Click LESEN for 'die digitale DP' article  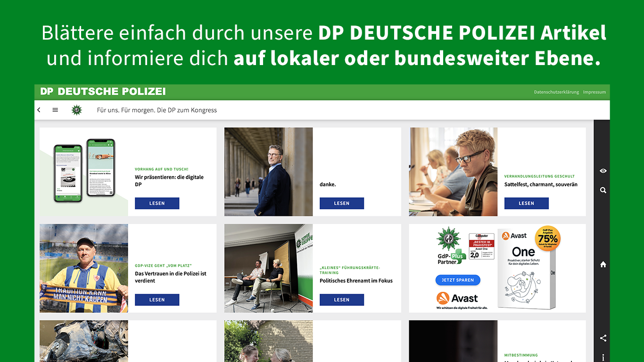tap(157, 203)
